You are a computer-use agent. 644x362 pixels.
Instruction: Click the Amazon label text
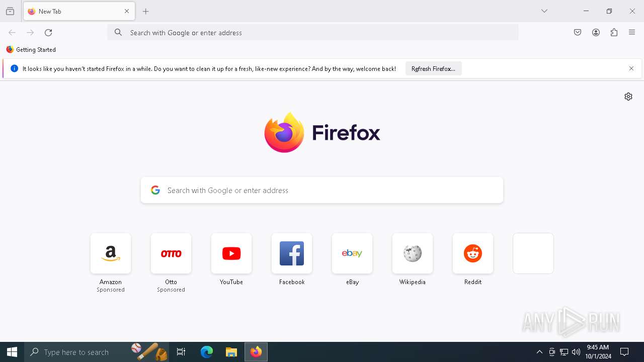111,282
